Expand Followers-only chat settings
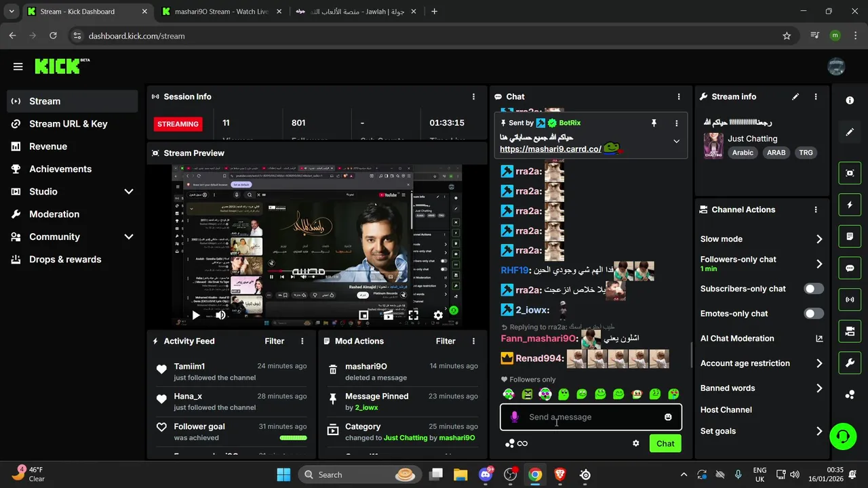868x488 pixels. [819, 264]
